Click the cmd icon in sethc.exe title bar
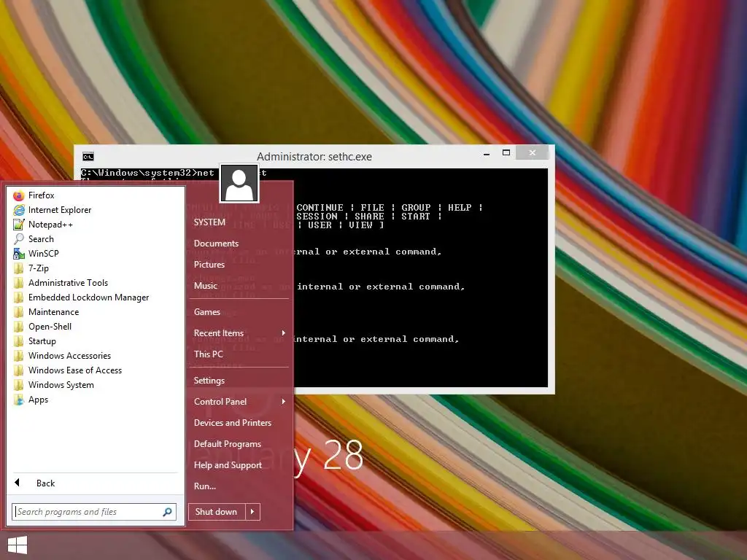Screen dimensions: 747x560 [x=88, y=157]
